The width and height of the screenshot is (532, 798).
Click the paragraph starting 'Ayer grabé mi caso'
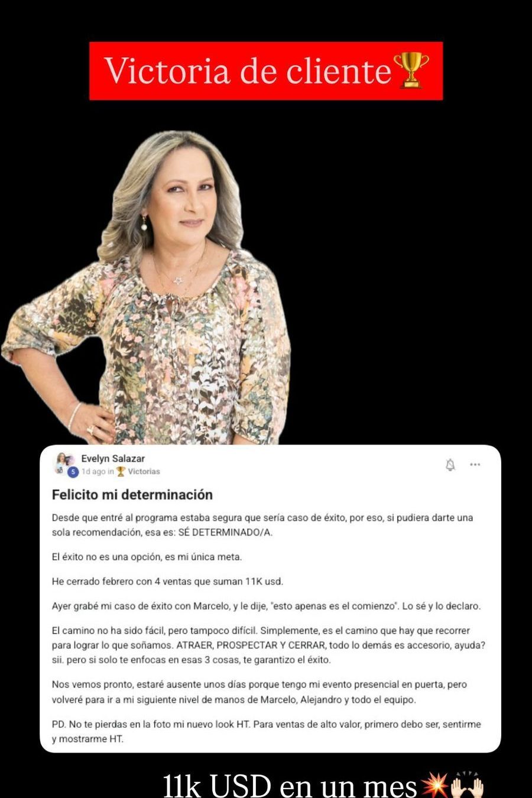click(266, 606)
